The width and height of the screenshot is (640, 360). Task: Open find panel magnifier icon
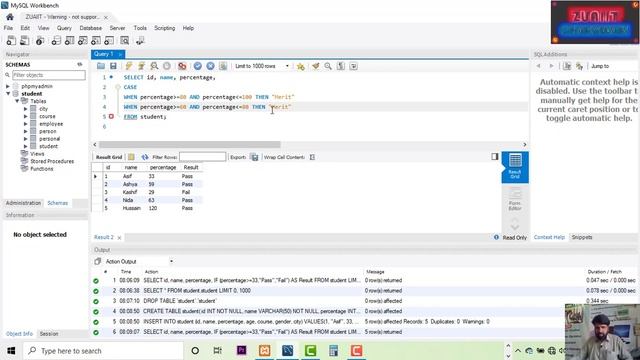click(x=328, y=66)
